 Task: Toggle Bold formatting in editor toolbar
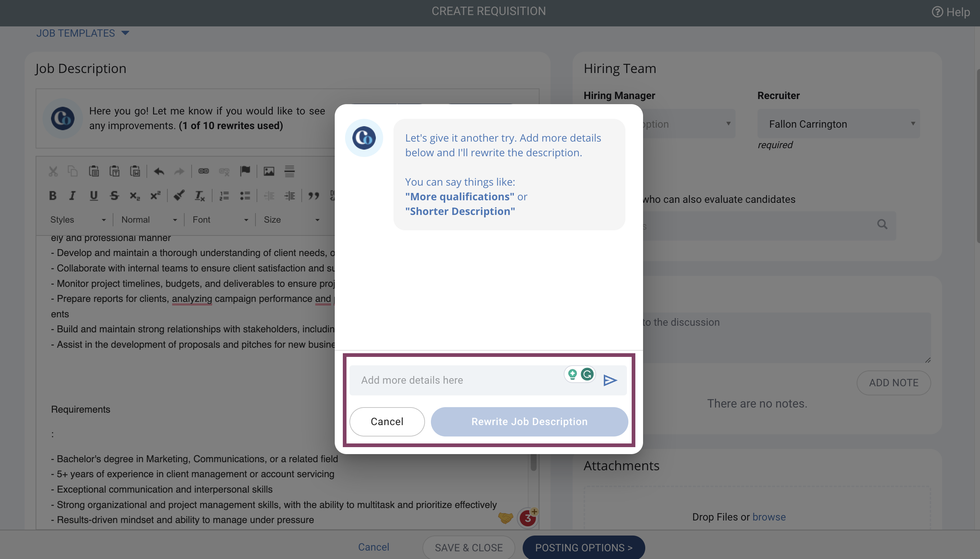pyautogui.click(x=52, y=196)
